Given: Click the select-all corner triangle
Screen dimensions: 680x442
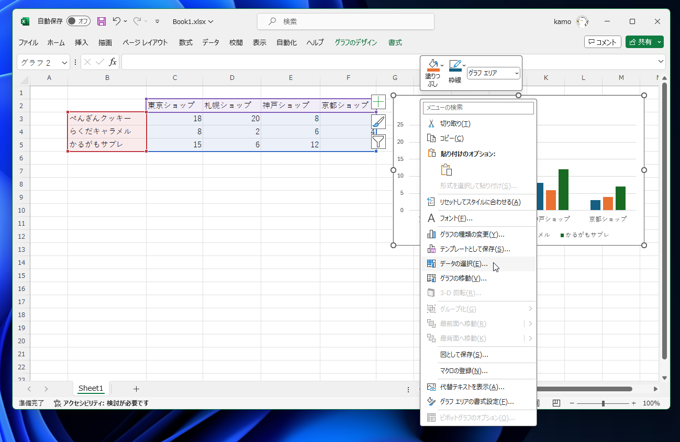Looking at the screenshot, I should click(23, 79).
